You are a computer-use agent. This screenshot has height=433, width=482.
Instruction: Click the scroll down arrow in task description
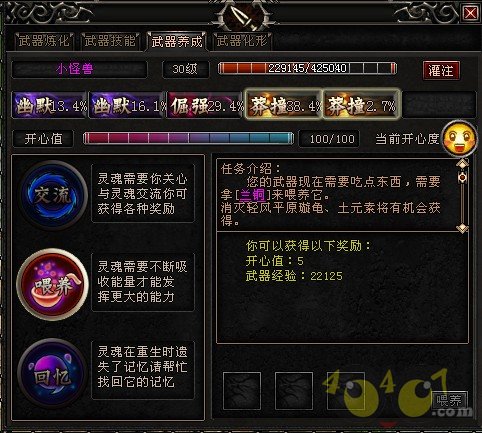coord(462,228)
